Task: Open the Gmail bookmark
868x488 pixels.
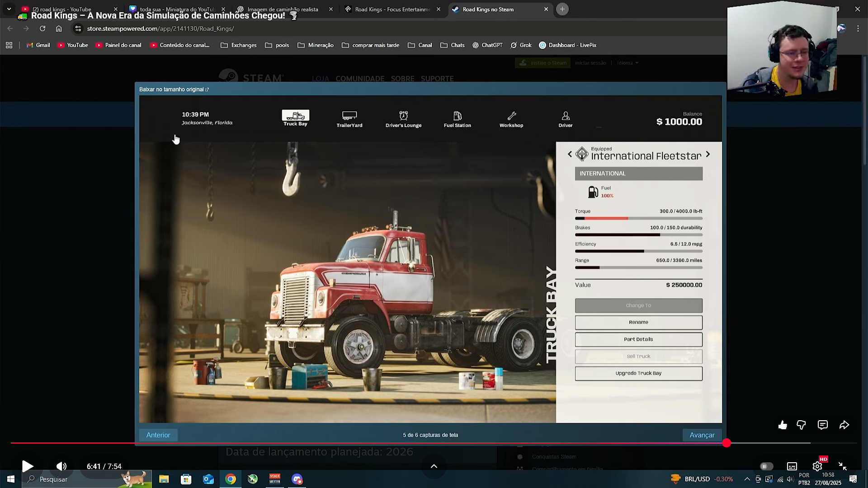Action: (38, 45)
